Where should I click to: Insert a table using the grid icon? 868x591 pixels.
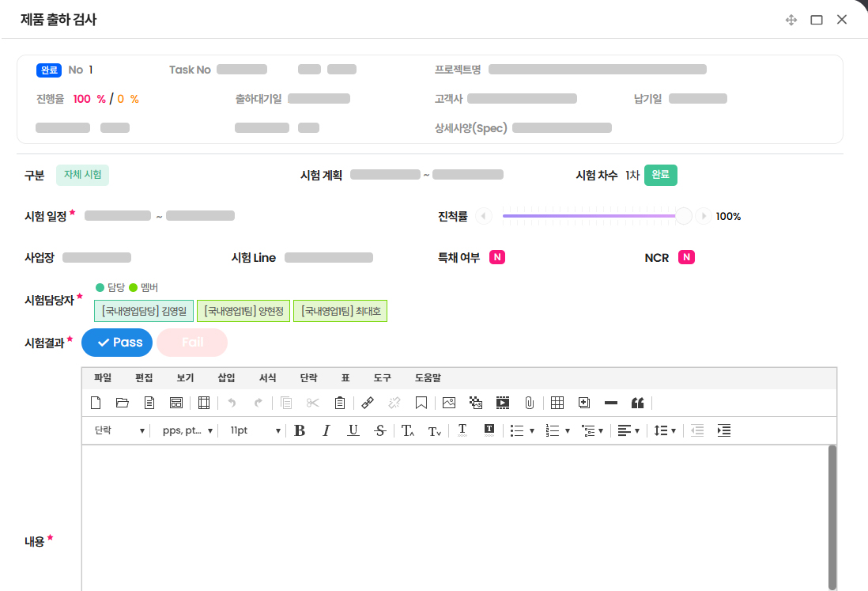click(557, 403)
